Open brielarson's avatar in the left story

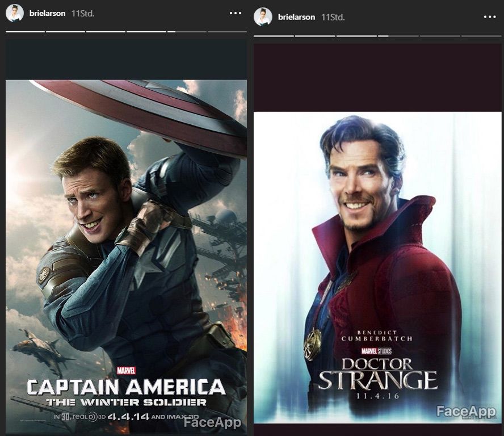[x=15, y=14]
